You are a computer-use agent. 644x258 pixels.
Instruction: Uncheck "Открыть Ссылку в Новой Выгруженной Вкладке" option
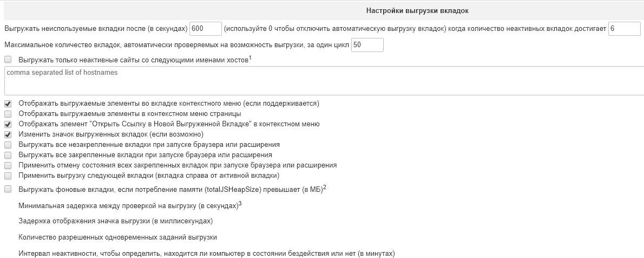pyautogui.click(x=8, y=124)
